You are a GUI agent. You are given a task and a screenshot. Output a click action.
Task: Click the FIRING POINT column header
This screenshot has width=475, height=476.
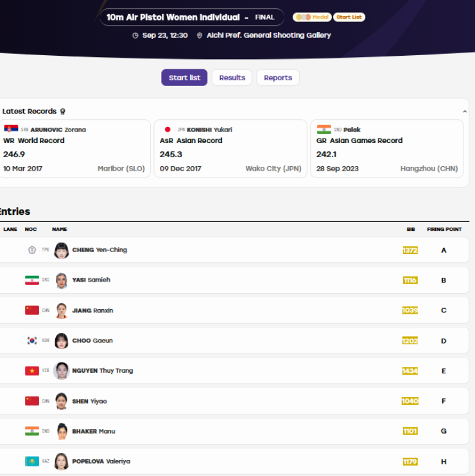click(444, 229)
